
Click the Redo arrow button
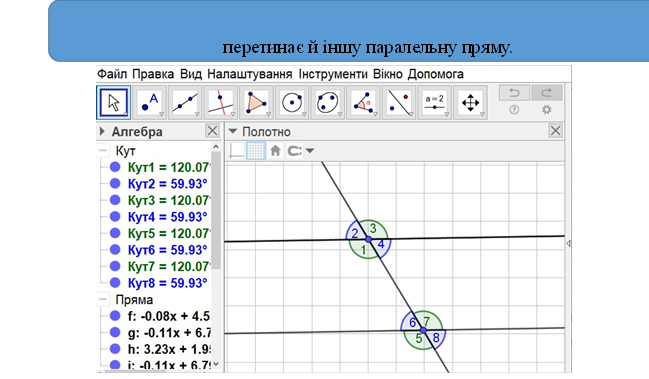coord(547,93)
